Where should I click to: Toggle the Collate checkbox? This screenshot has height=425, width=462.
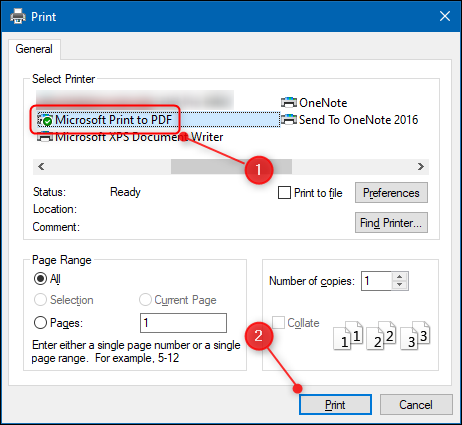[278, 322]
